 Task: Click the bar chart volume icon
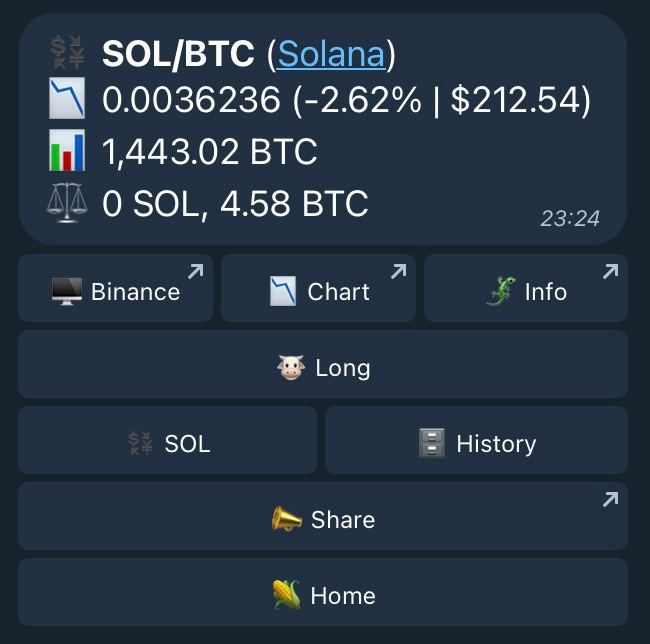pyautogui.click(x=67, y=150)
